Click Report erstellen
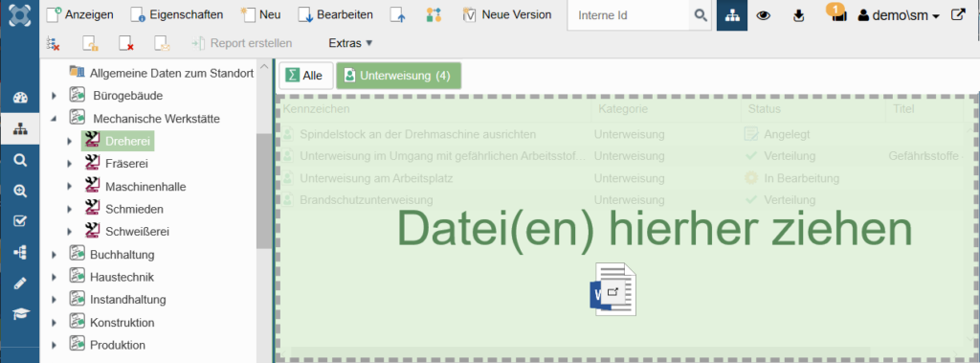980x363 pixels. [x=242, y=43]
